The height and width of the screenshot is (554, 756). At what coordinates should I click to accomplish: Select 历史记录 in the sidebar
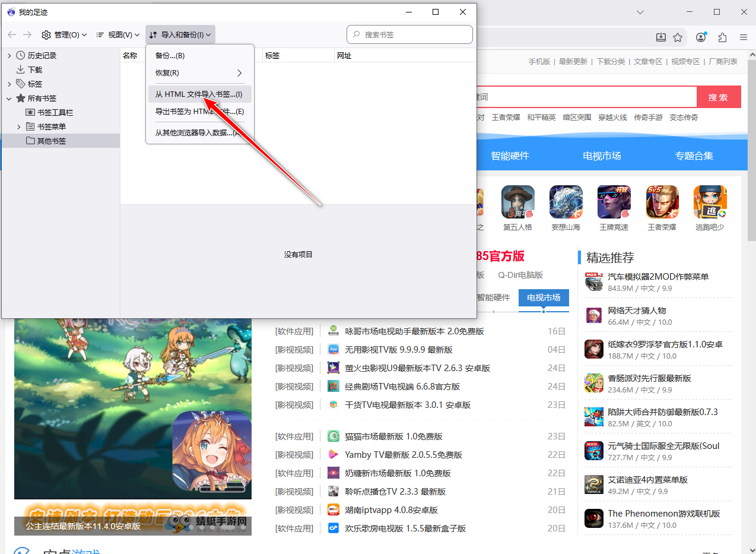pos(42,55)
